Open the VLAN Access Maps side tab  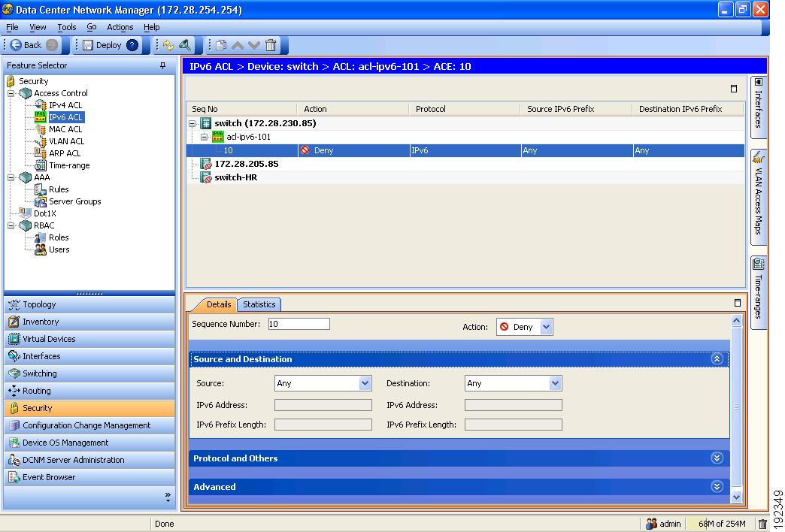tap(759, 195)
